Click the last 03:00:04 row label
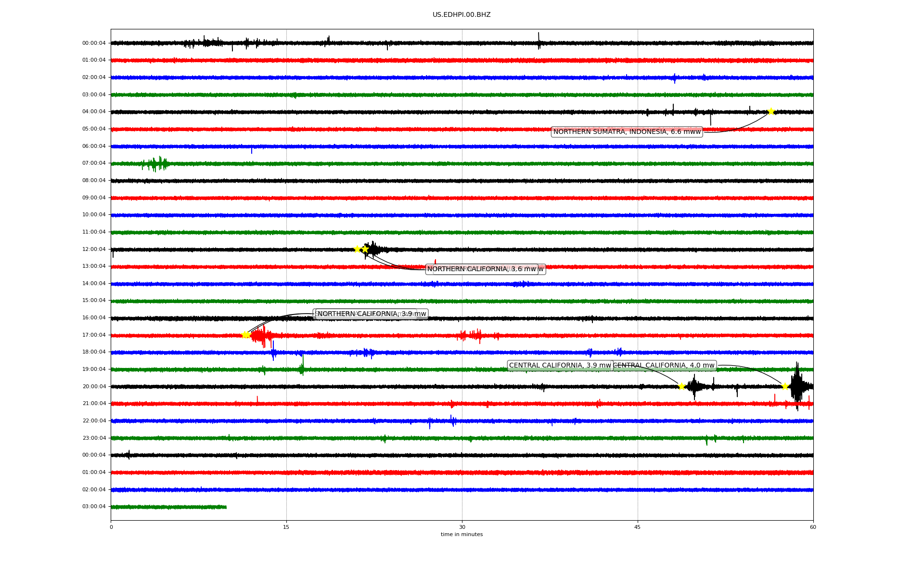 94,507
